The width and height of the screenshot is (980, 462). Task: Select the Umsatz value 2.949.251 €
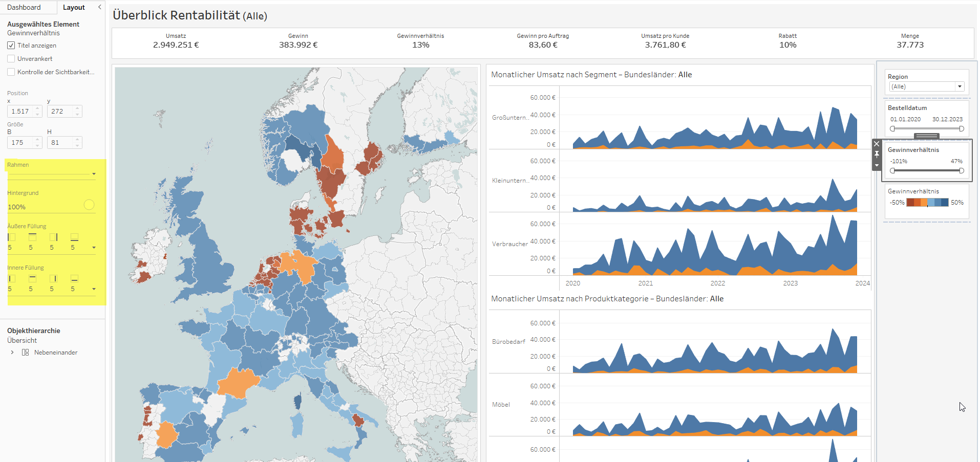(176, 45)
